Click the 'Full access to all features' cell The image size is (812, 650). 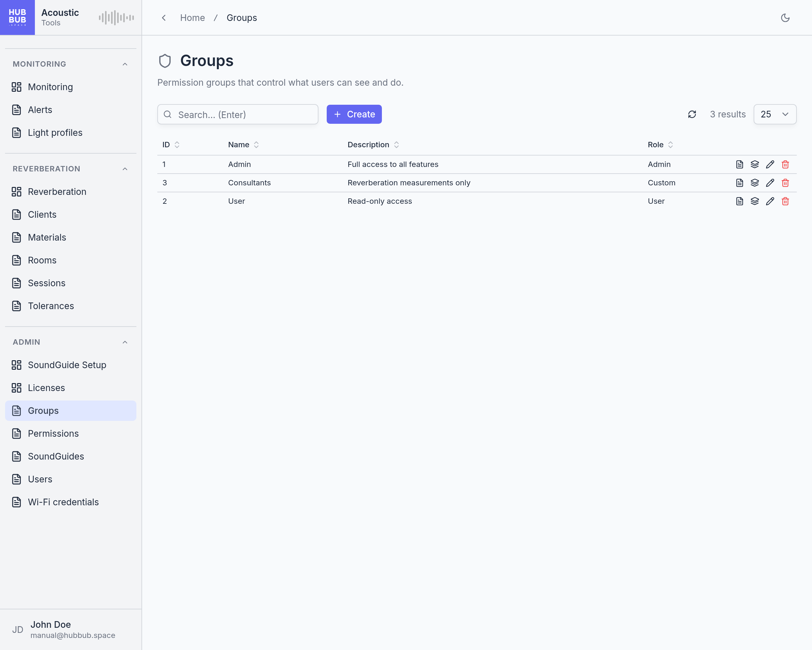(x=393, y=164)
